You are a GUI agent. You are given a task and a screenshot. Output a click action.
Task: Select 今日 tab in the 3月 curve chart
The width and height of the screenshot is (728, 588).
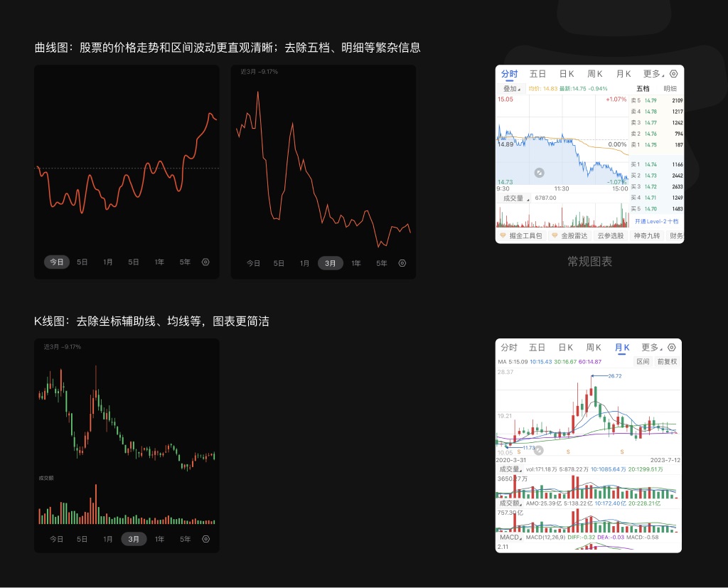point(253,263)
